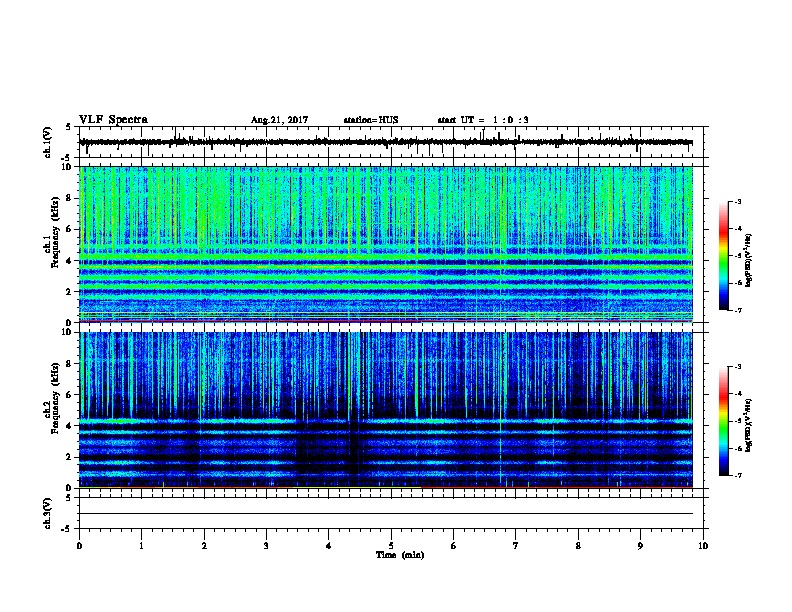Click the 'Time (min)' x-axis title
Screen dimensions: 792x612
[400, 555]
